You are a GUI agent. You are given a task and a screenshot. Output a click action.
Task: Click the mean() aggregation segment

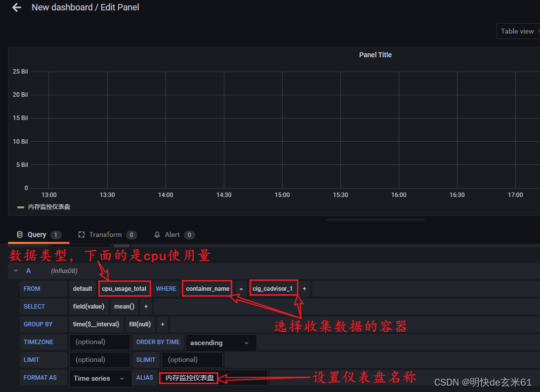coord(125,306)
